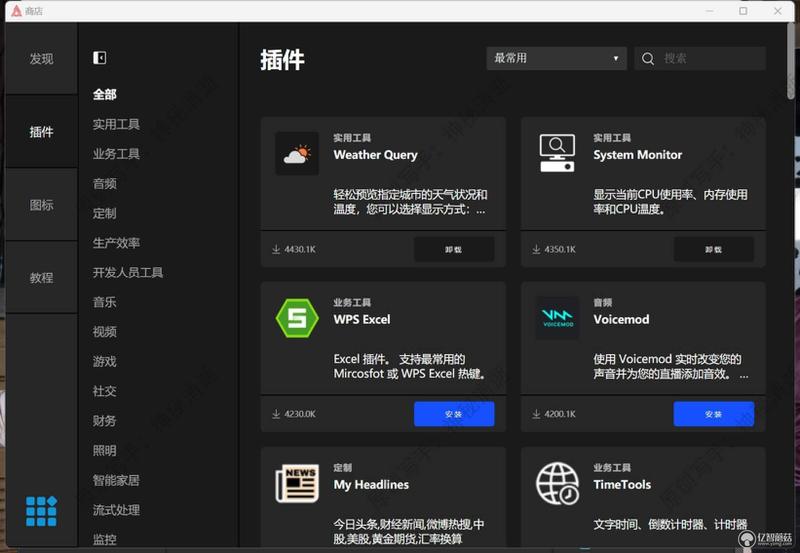
Task: Click the 4430.1K download count text
Action: coord(300,249)
